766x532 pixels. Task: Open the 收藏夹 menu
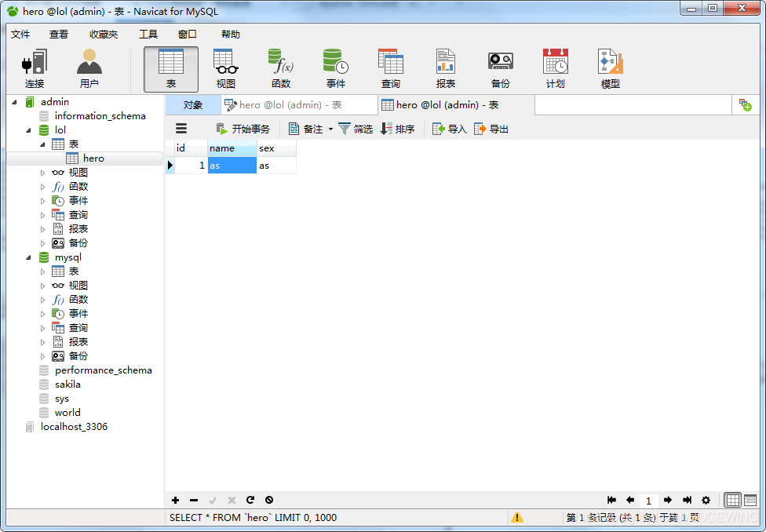click(104, 35)
